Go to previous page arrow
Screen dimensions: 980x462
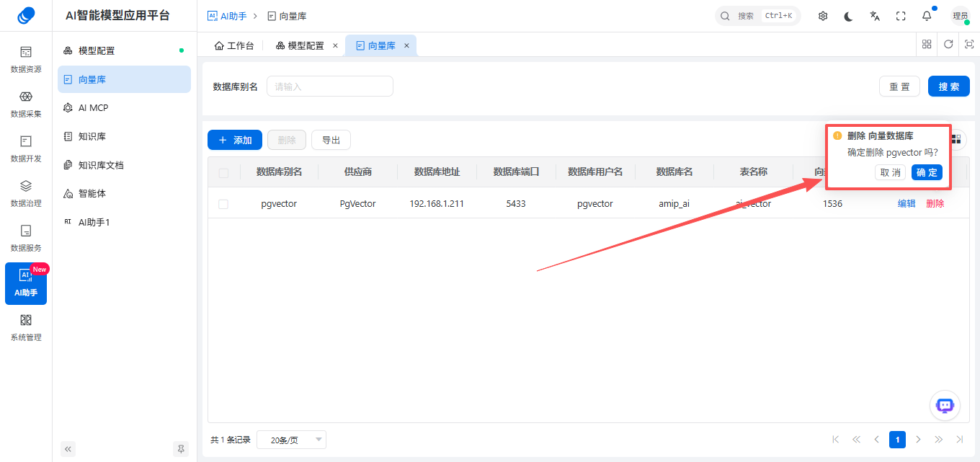coord(877,439)
